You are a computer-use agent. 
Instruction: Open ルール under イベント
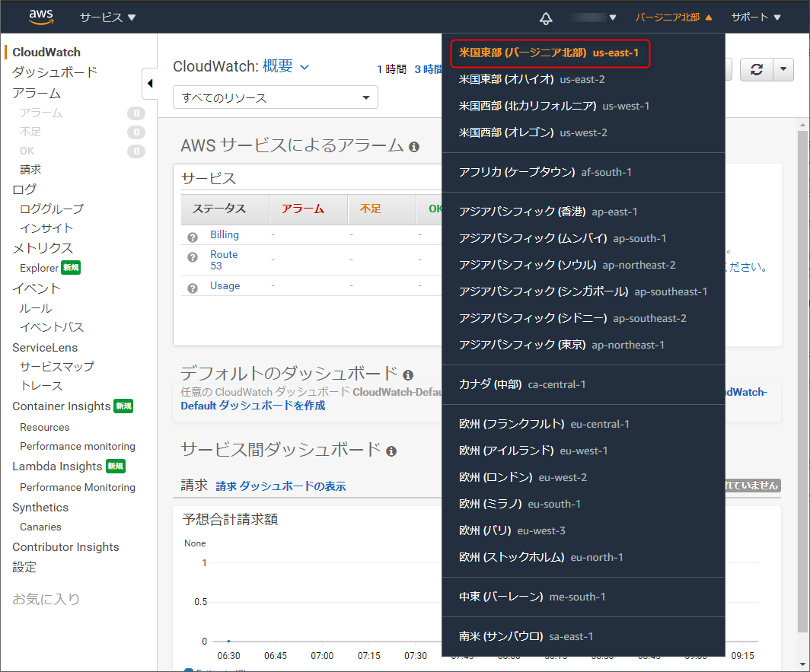36,308
